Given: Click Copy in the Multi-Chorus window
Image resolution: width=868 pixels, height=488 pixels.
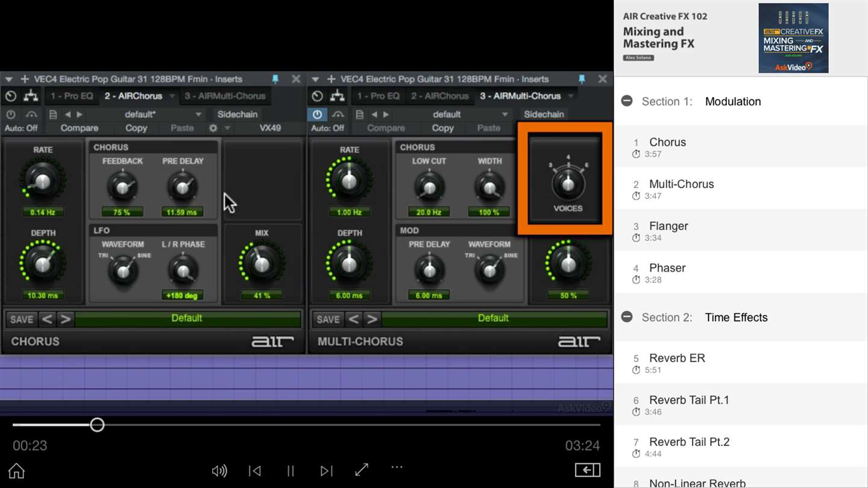Looking at the screenshot, I should [x=442, y=128].
